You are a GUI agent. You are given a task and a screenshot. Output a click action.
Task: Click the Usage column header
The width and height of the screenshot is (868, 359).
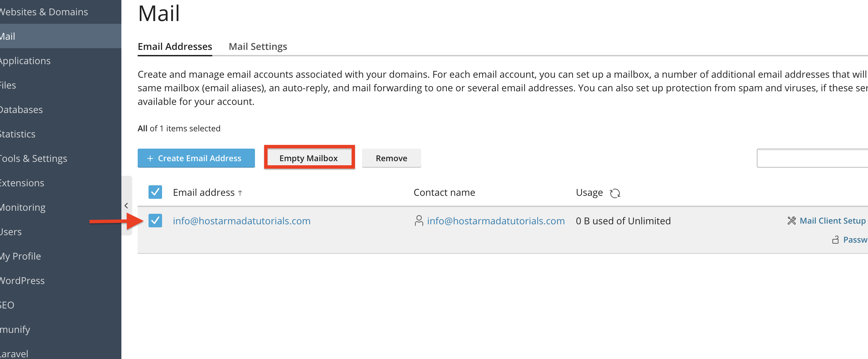(x=589, y=192)
